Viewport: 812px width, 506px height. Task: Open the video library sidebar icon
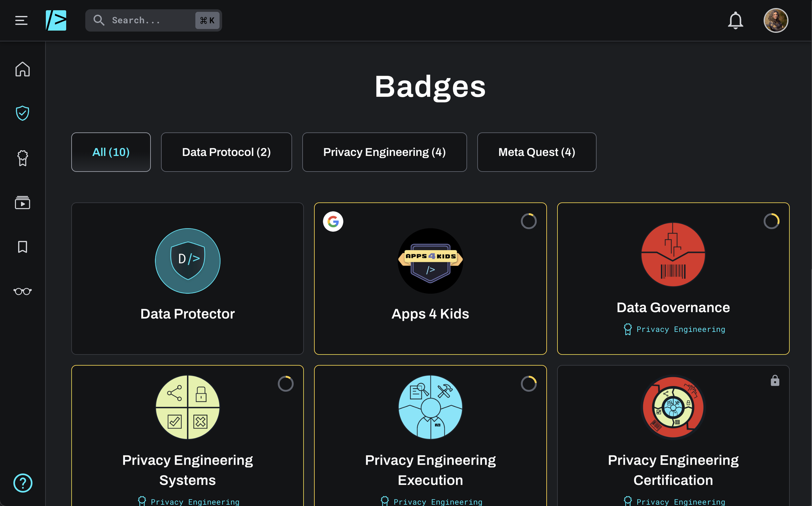[22, 202]
